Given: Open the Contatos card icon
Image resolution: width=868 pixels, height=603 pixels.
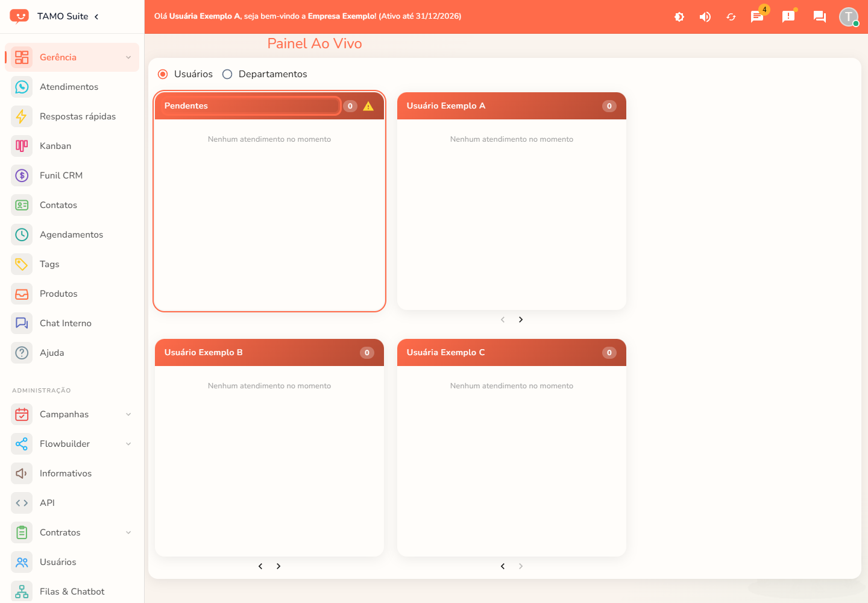Looking at the screenshot, I should pos(22,205).
